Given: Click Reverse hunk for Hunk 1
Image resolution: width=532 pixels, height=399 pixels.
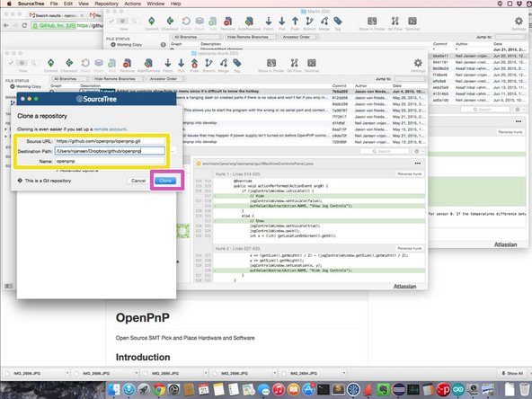Looking at the screenshot, I should tap(410, 173).
